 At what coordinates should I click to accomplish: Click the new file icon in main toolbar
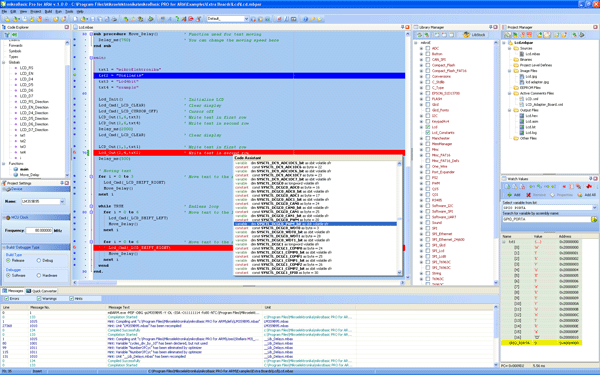[x=75, y=19]
